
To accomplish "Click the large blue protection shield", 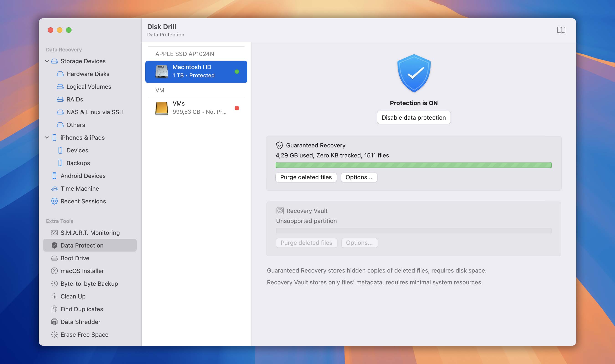I will tap(414, 73).
